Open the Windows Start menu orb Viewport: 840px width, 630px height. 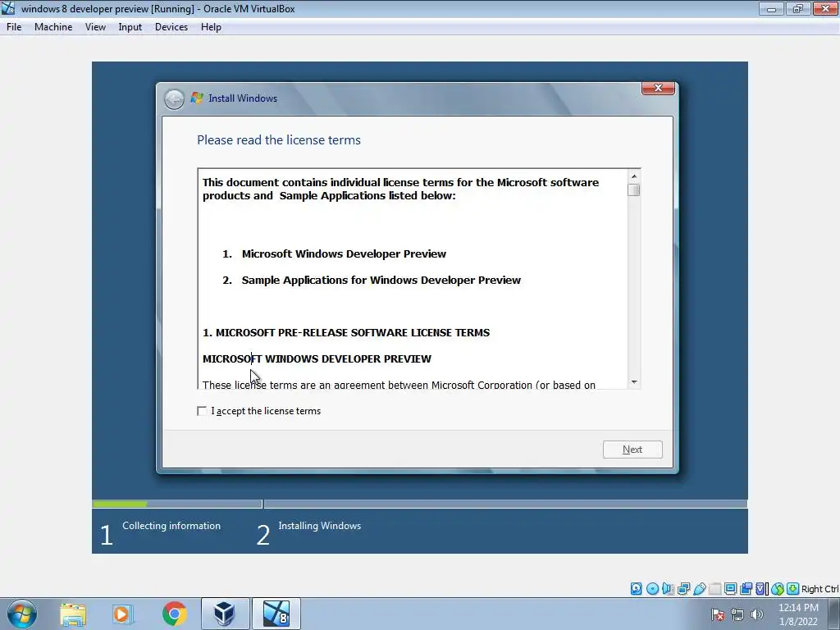pos(22,614)
